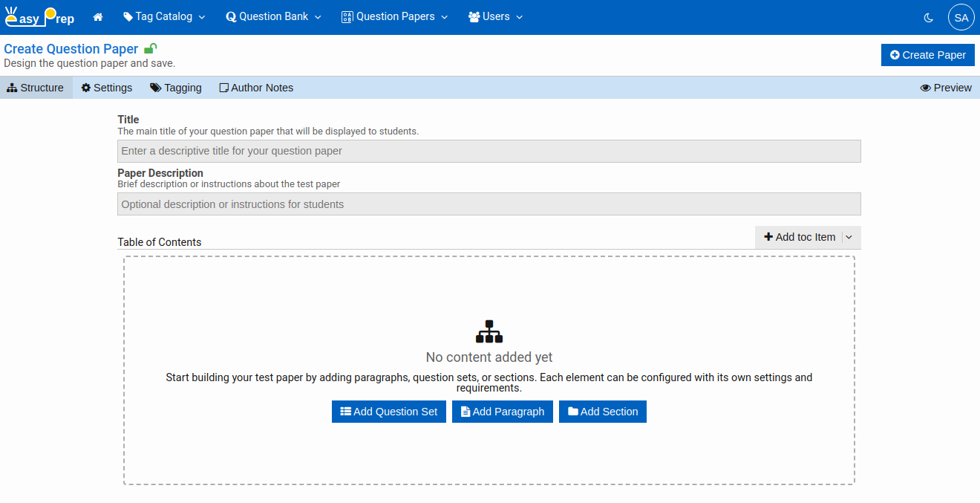Open the Question Papers dropdown

(x=395, y=17)
